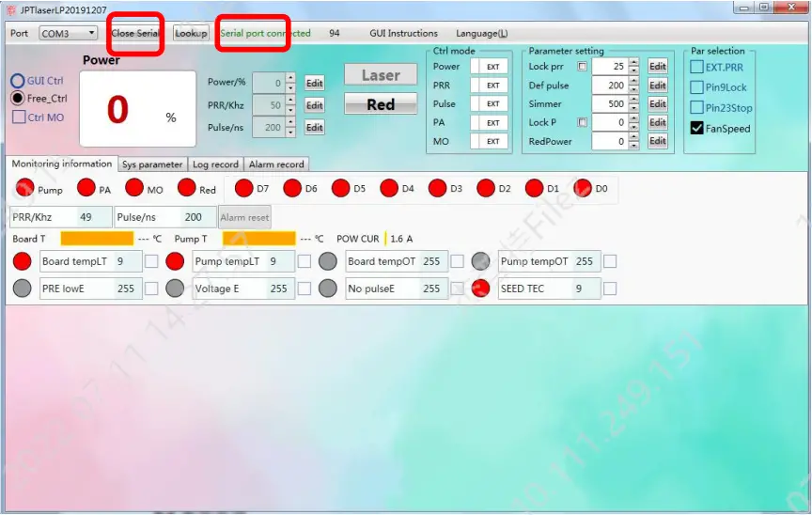This screenshot has width=812, height=515.
Task: Open the Language(L) menu
Action: [x=481, y=33]
